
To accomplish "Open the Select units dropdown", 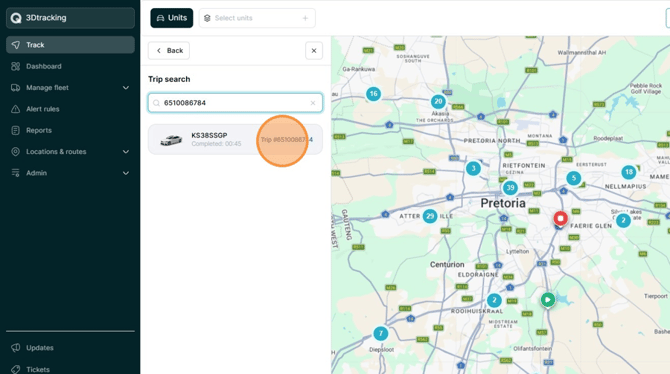I will point(257,18).
